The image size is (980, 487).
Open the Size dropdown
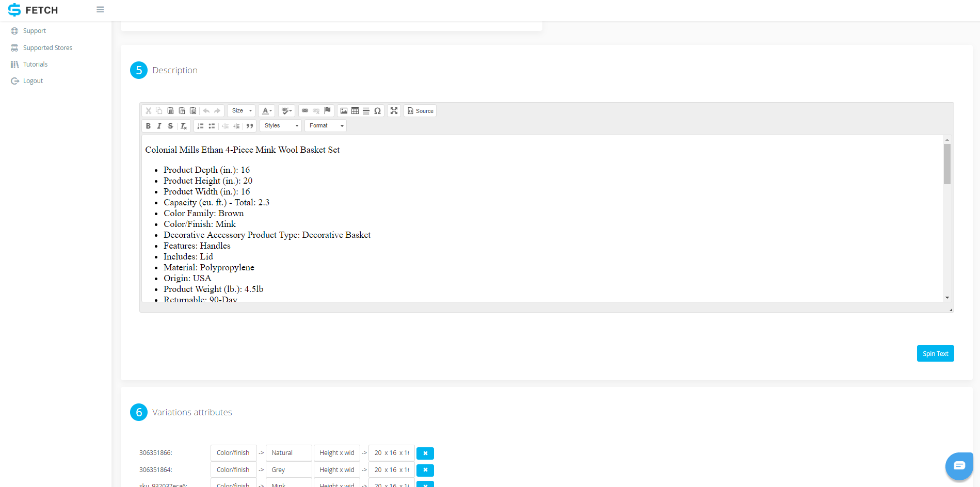pyautogui.click(x=242, y=111)
